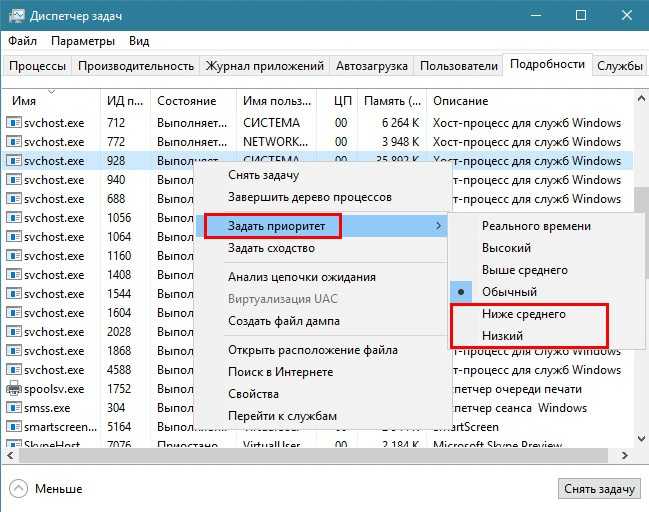Click the NETWORK user name cell
This screenshot has height=512, width=649.
tap(276, 142)
